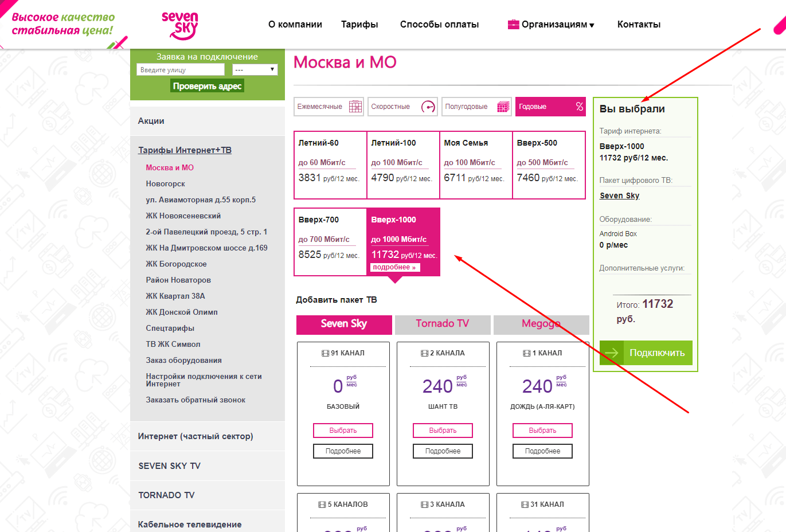This screenshot has width=786, height=532.
Task: Select the Seven Sky TV package tab
Action: [344, 324]
